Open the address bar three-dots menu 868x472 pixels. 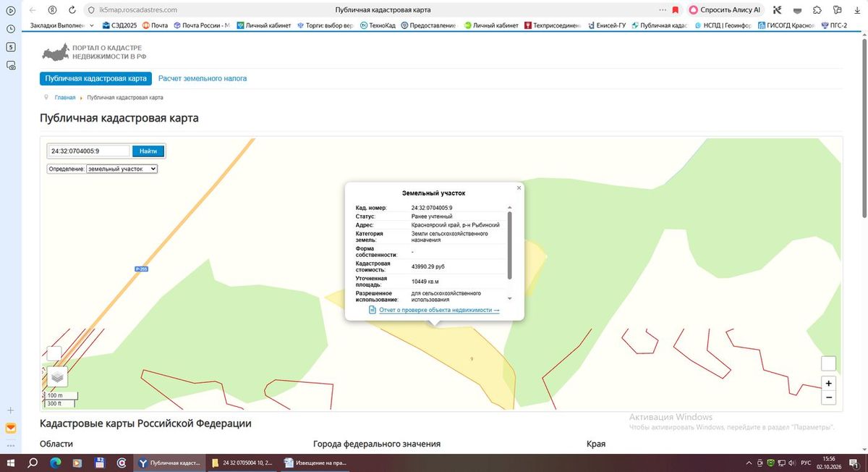click(663, 10)
